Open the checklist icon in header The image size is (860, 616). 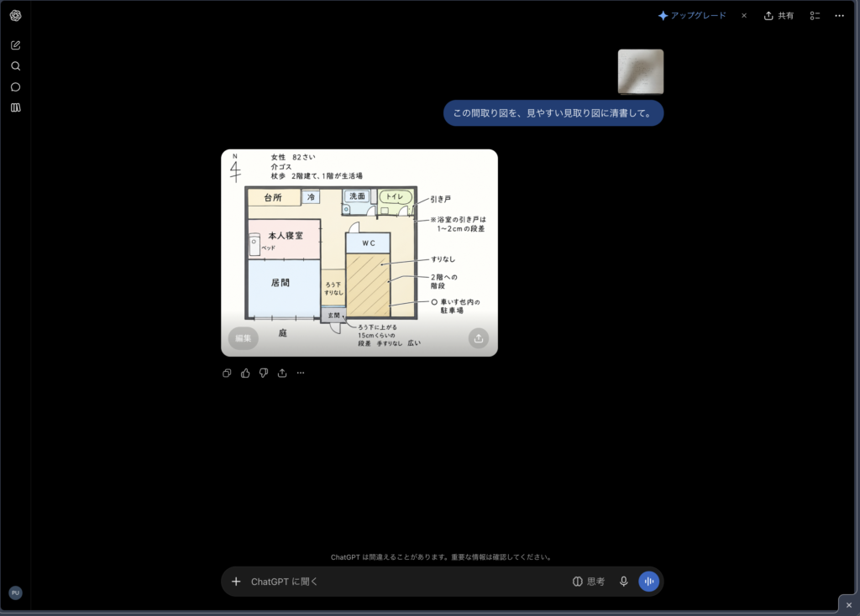[815, 15]
